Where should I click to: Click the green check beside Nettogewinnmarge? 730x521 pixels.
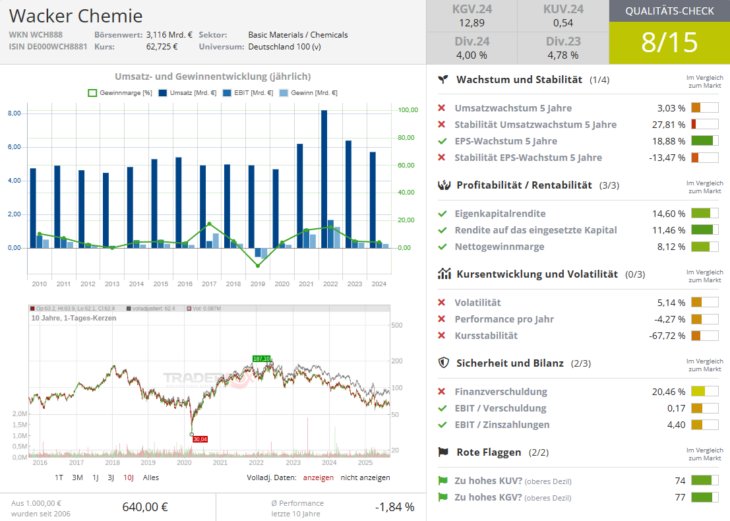point(442,247)
